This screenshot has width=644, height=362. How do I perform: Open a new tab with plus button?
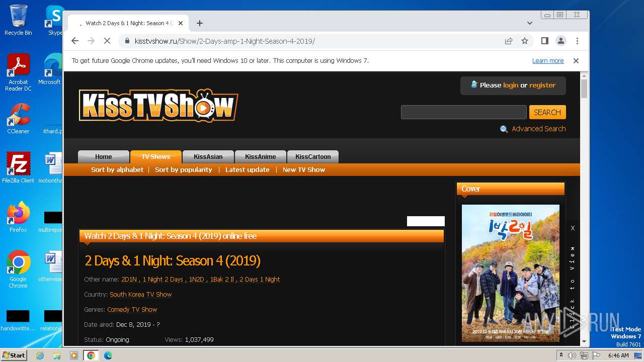pyautogui.click(x=200, y=23)
